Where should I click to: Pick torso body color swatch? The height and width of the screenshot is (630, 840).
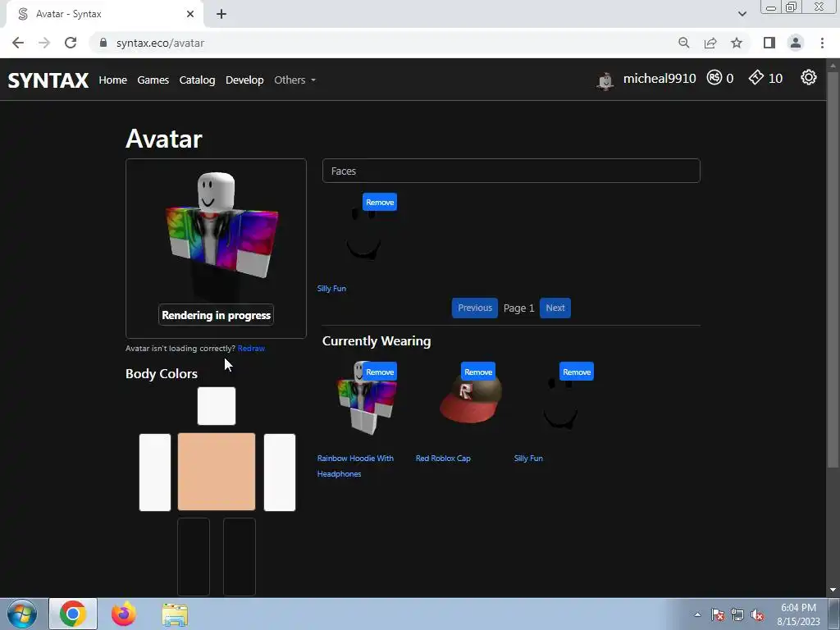click(217, 472)
